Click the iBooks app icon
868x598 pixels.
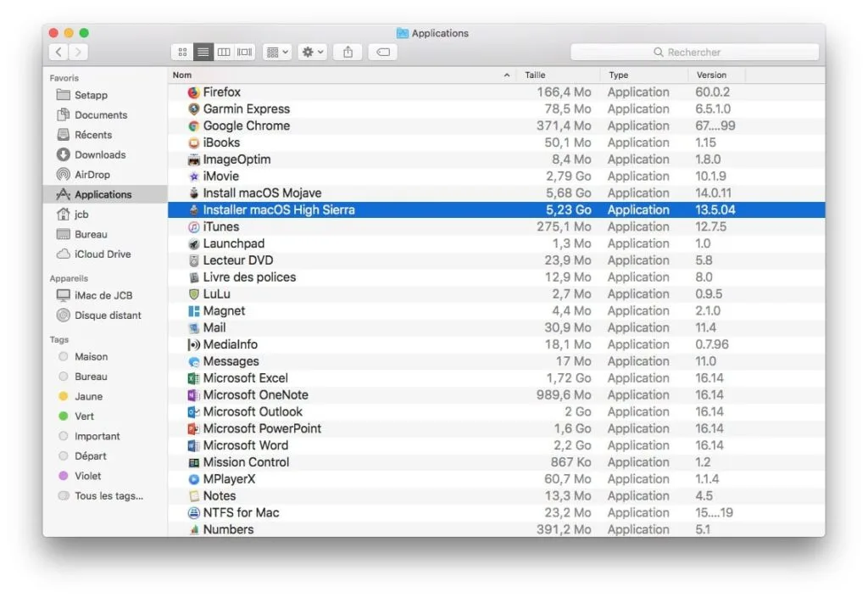[x=193, y=143]
